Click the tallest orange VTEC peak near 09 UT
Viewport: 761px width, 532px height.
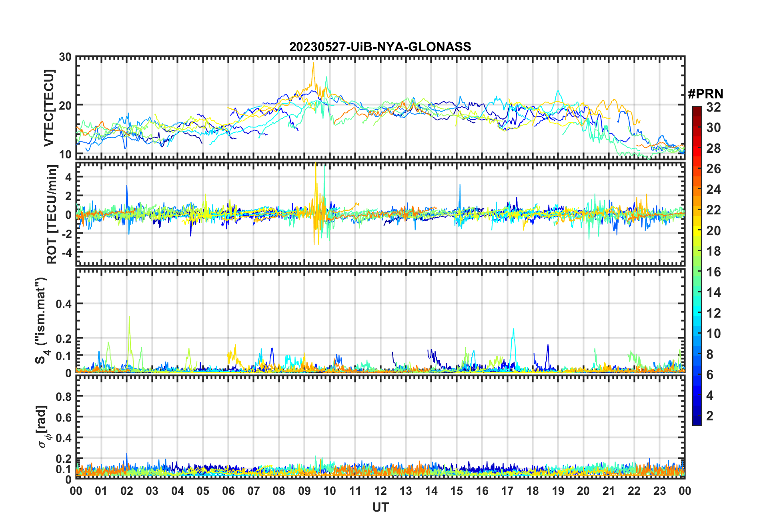point(314,64)
